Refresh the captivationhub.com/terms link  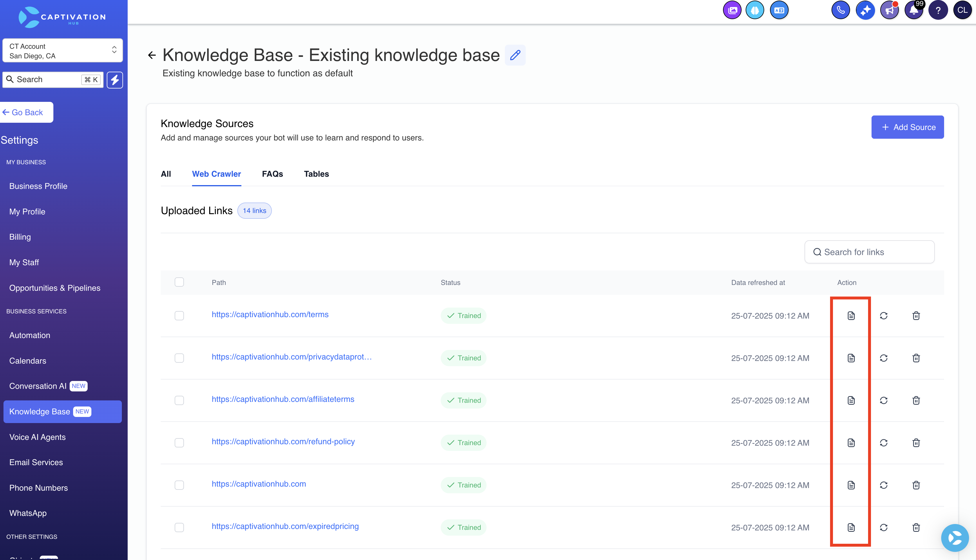point(884,316)
